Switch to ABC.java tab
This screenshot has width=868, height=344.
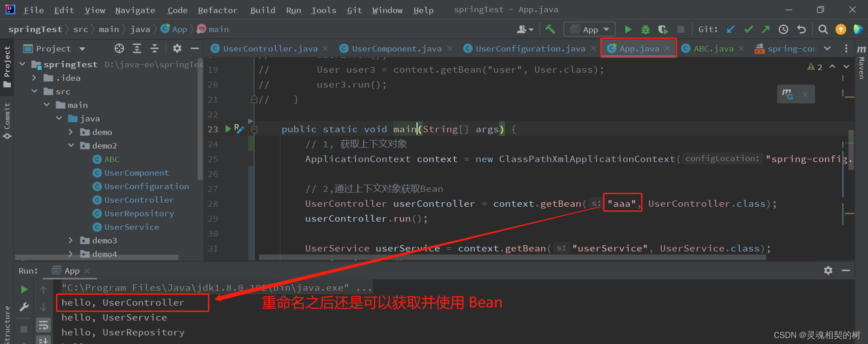pos(713,48)
